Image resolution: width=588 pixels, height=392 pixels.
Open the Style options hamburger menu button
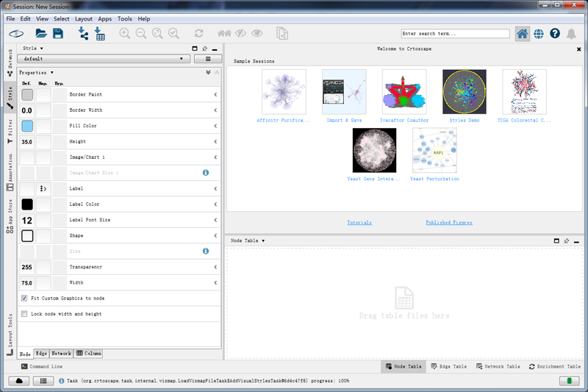(x=208, y=59)
